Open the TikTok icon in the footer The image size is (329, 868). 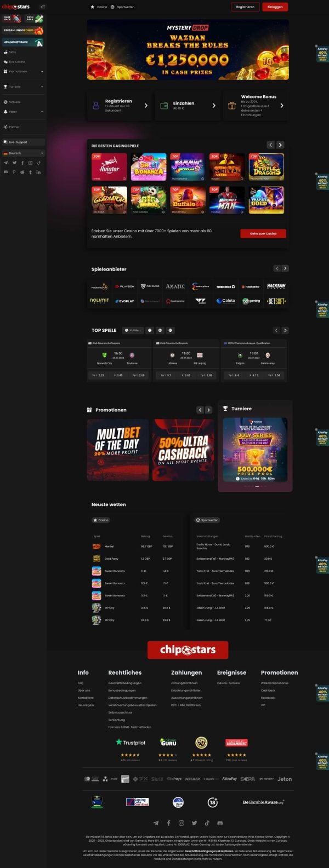coord(207,823)
